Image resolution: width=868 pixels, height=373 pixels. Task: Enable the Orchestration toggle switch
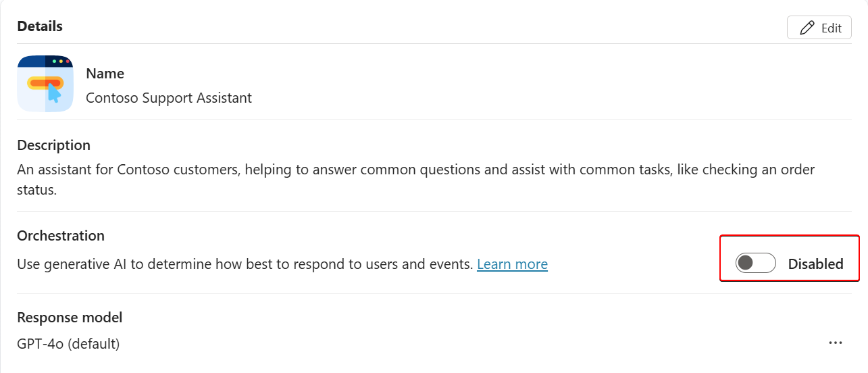pyautogui.click(x=755, y=264)
